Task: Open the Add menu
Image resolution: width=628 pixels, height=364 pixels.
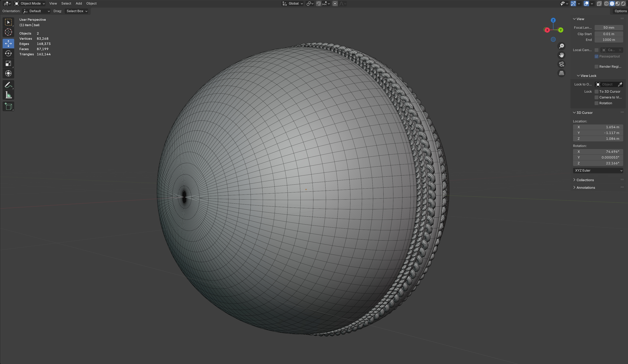Action: [79, 3]
